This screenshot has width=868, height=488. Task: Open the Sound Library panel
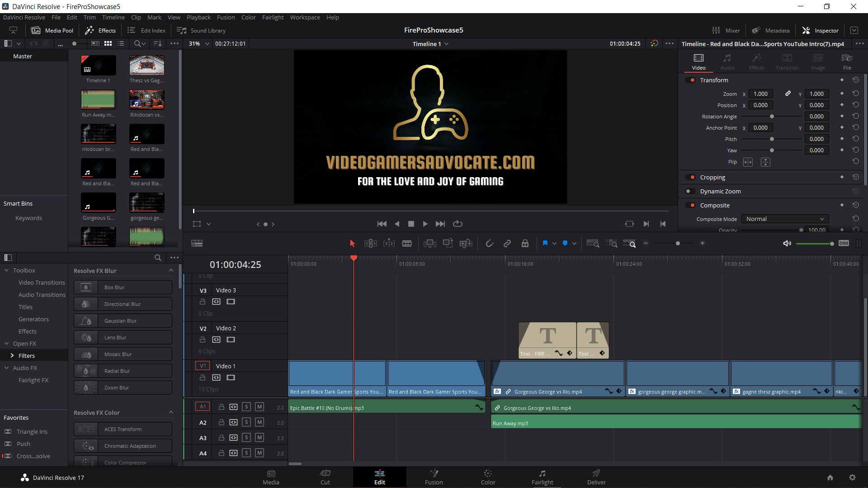(201, 30)
